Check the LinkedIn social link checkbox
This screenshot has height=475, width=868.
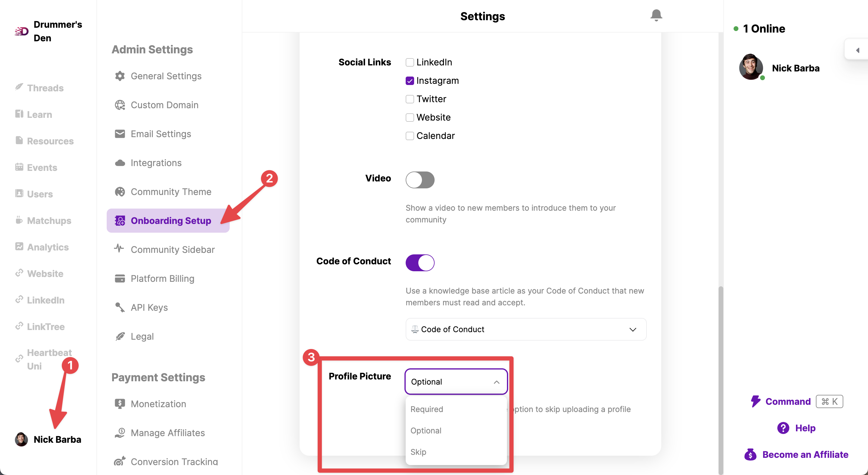click(410, 62)
